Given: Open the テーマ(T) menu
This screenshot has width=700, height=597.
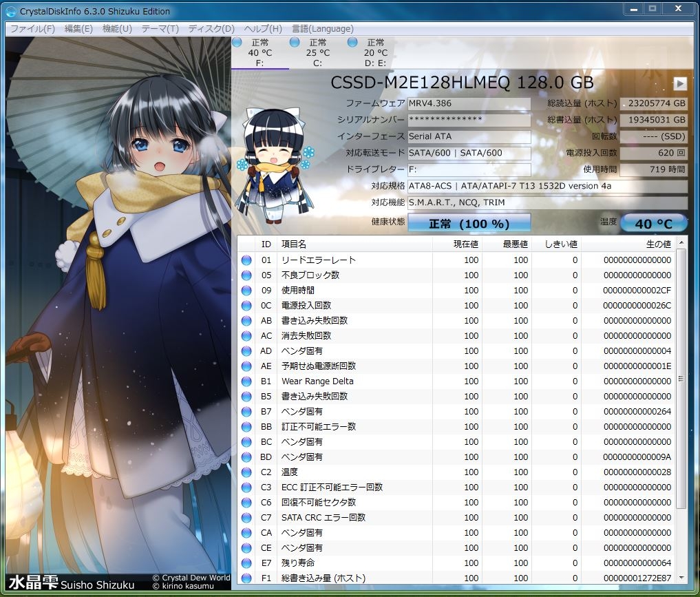Looking at the screenshot, I should coord(160,29).
